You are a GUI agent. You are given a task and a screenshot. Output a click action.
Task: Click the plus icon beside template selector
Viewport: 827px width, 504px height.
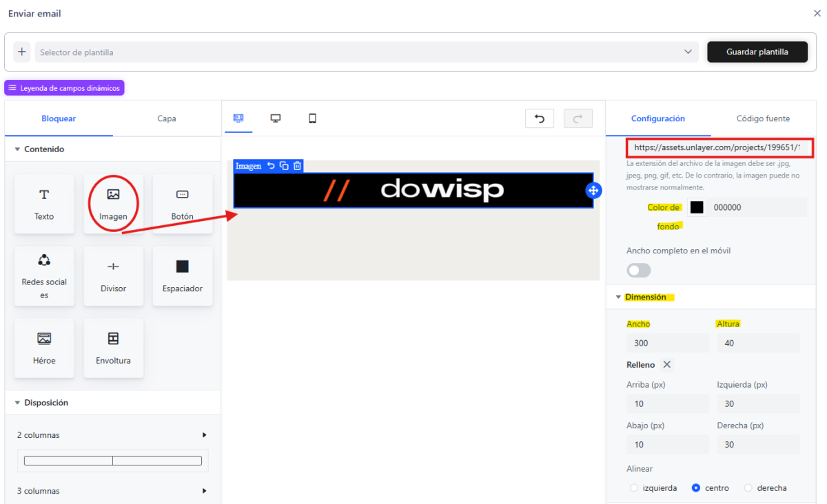(22, 52)
